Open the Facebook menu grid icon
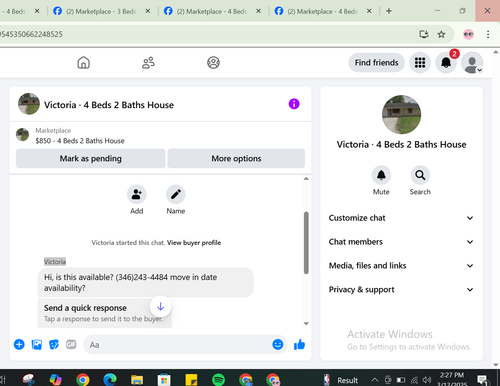Image resolution: width=500 pixels, height=386 pixels. tap(420, 62)
